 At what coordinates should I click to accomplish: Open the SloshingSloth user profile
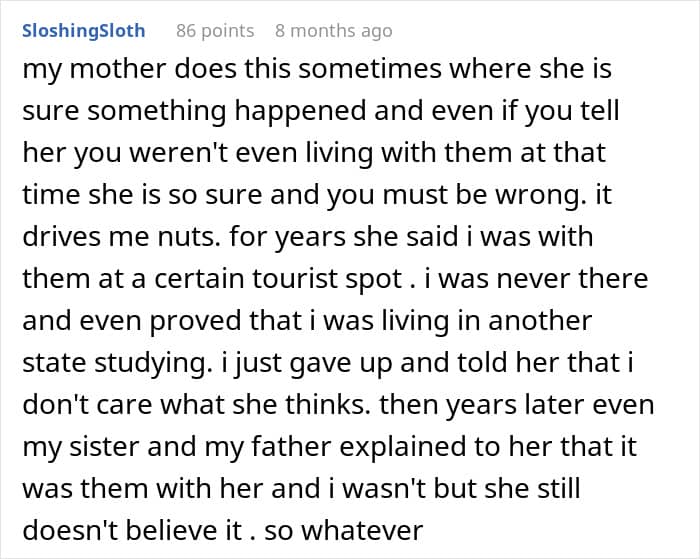(x=82, y=30)
